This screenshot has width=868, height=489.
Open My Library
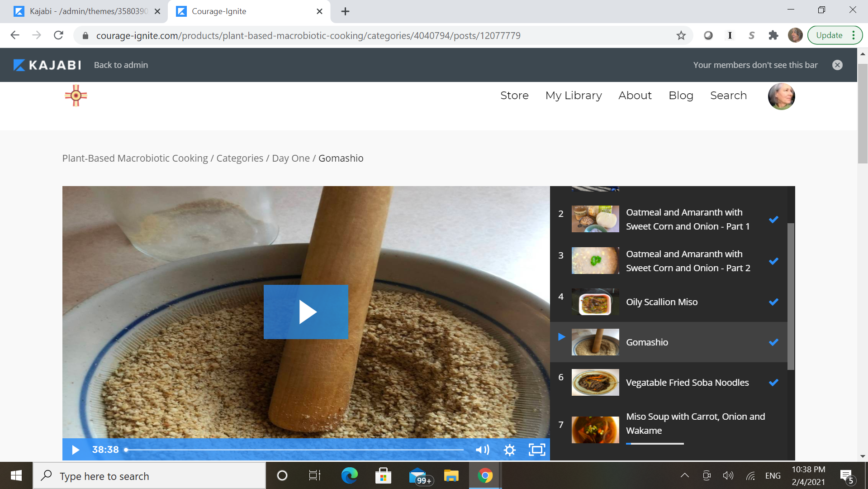(x=574, y=96)
